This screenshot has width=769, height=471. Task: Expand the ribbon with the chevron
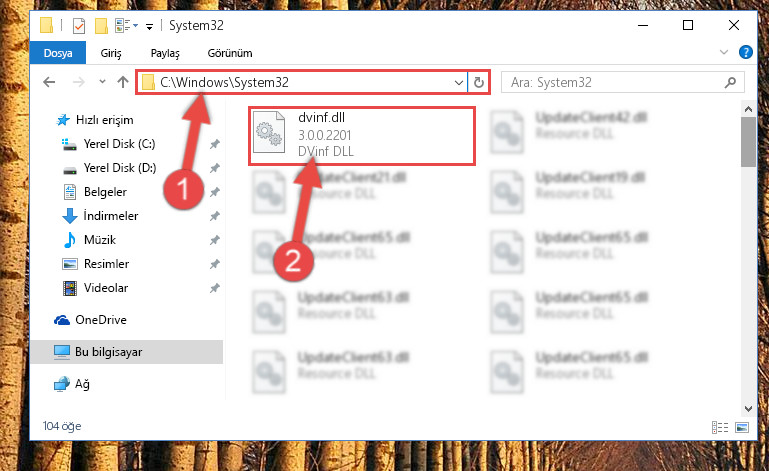pyautogui.click(x=723, y=52)
